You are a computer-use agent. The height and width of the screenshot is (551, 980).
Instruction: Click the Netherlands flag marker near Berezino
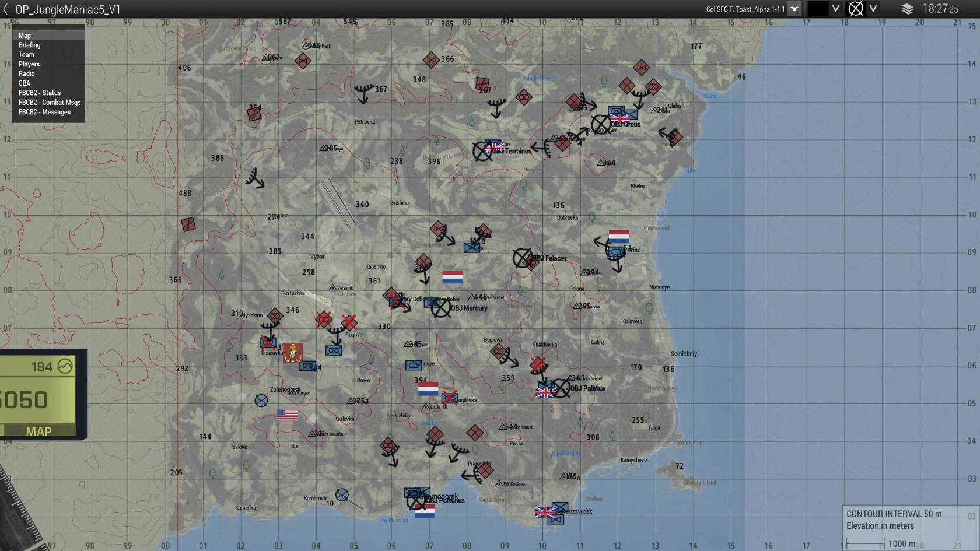(619, 236)
